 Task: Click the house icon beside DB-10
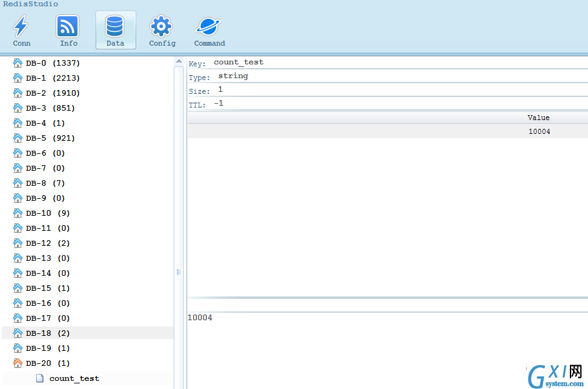(x=17, y=213)
